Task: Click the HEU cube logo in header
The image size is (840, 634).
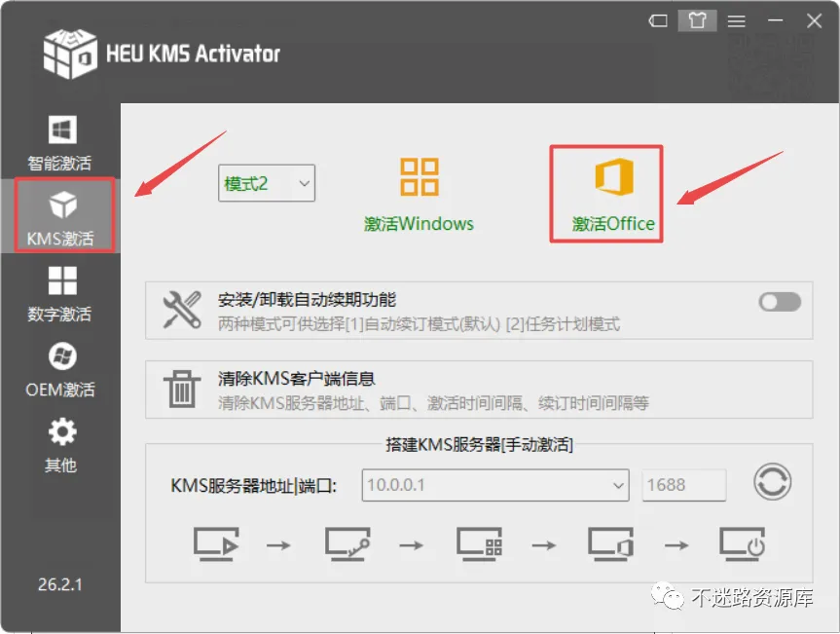Action: pyautogui.click(x=70, y=54)
